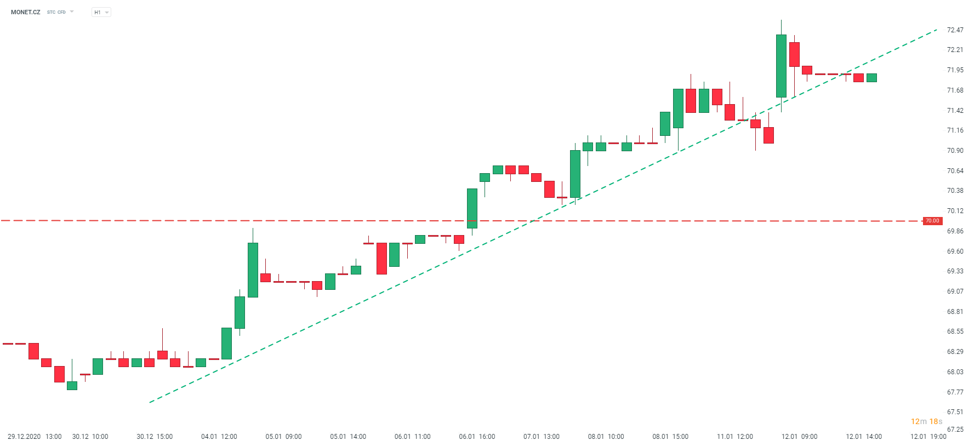Viewport: 980px width, 446px height.
Task: Click the 67.25 price axis label
Action: point(955,429)
